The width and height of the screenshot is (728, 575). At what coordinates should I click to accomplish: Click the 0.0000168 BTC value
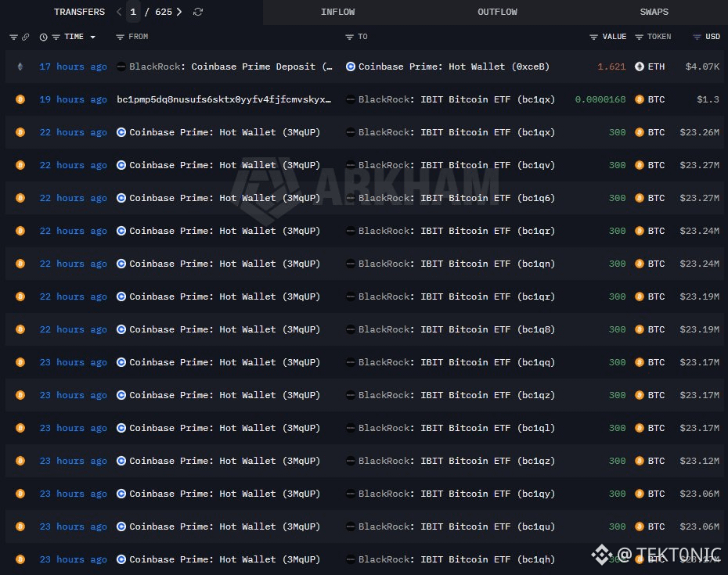pos(600,99)
